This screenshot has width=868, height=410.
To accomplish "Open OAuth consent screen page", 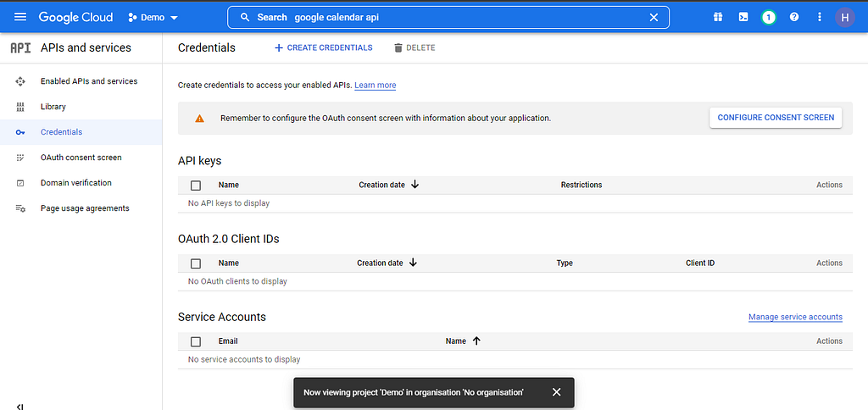I will point(81,158).
